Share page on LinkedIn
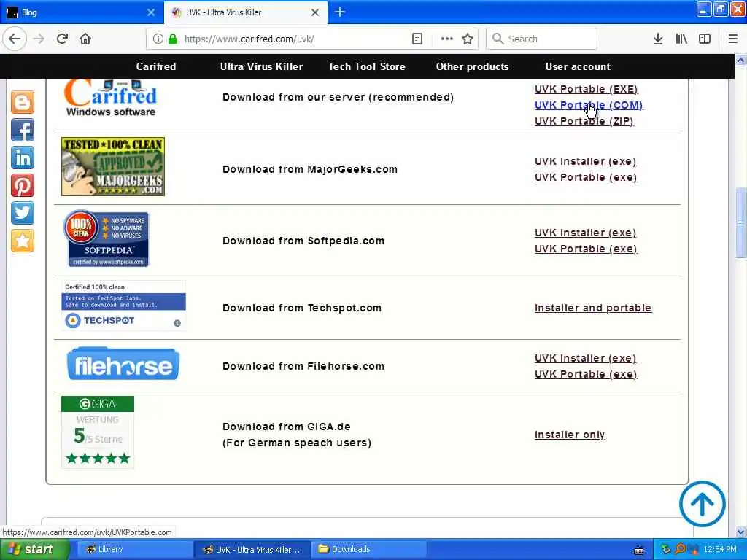The height and width of the screenshot is (560, 747). (23, 157)
